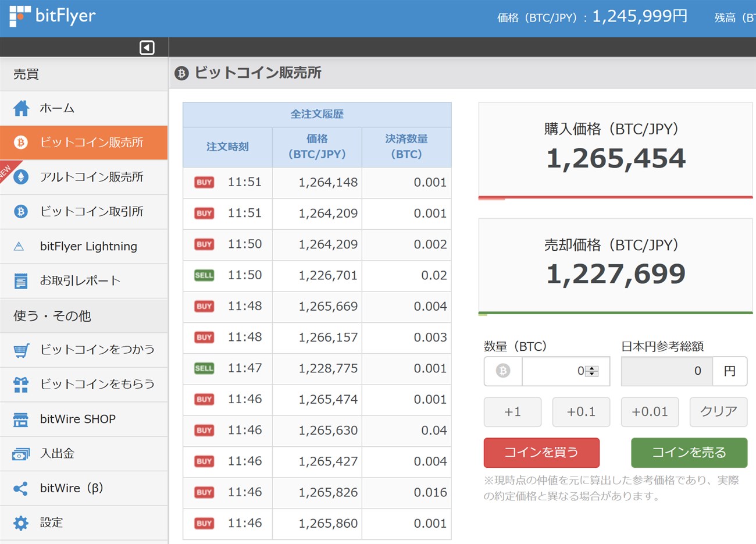
Task: Open ホーム menu item
Action: (84, 108)
